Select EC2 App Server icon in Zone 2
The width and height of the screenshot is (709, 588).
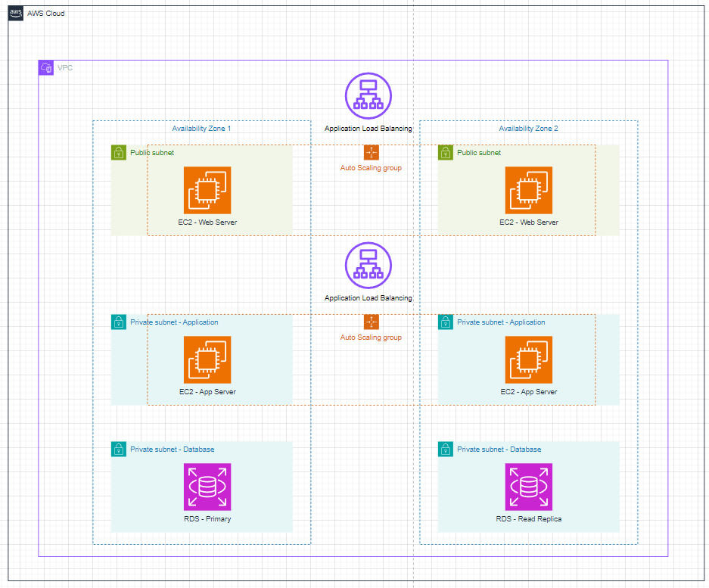[x=529, y=359]
